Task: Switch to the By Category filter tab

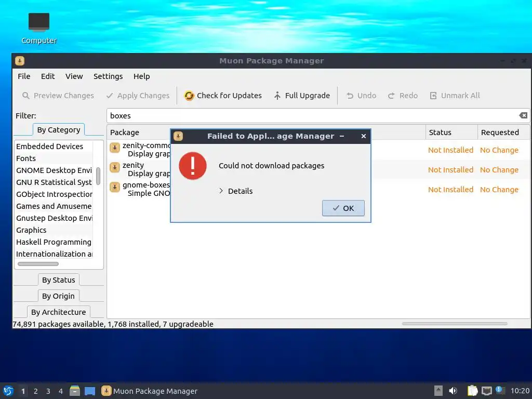Action: 59,130
